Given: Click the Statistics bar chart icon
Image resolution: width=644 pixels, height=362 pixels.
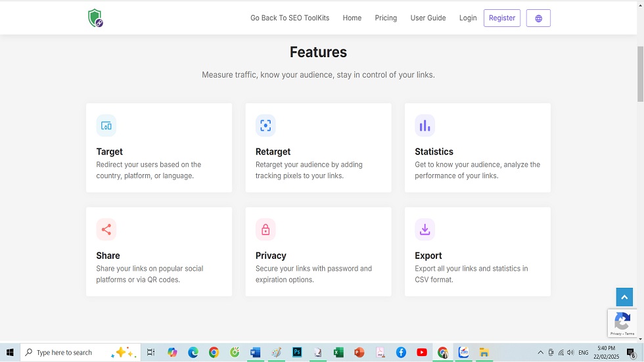Looking at the screenshot, I should coord(425,125).
